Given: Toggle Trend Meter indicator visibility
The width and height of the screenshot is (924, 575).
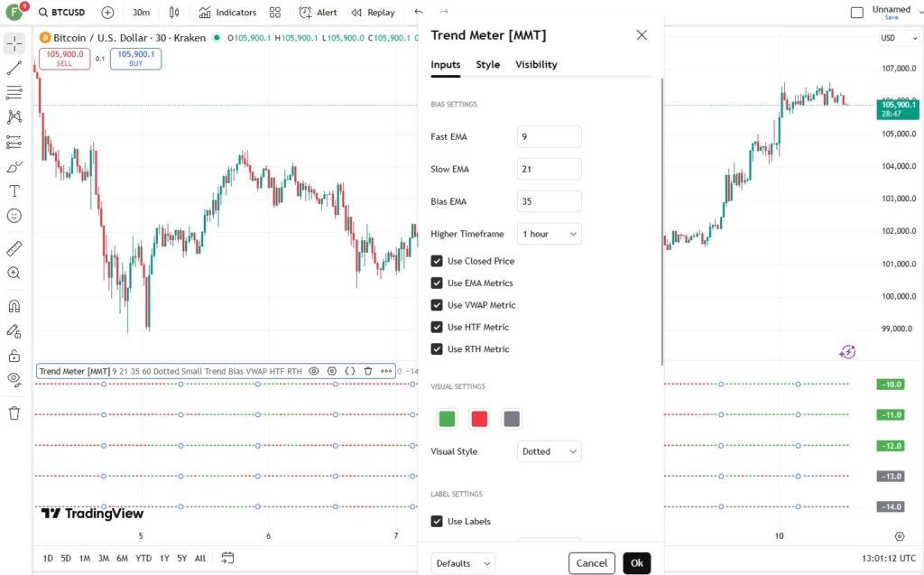Looking at the screenshot, I should point(314,371).
